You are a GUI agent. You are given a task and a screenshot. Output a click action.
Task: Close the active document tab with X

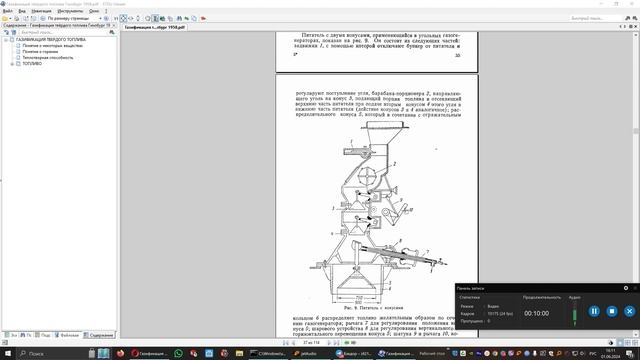636,27
